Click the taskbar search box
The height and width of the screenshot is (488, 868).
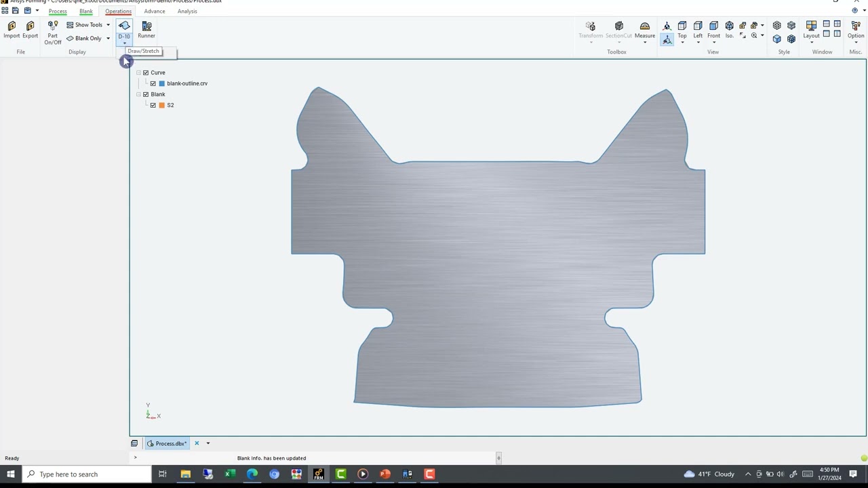coord(88,474)
